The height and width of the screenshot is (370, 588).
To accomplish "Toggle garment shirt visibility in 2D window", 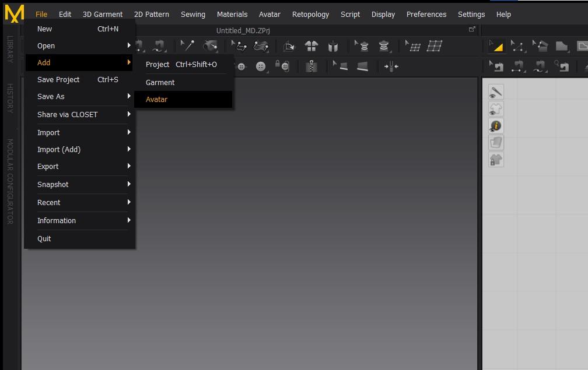I will click(x=496, y=108).
